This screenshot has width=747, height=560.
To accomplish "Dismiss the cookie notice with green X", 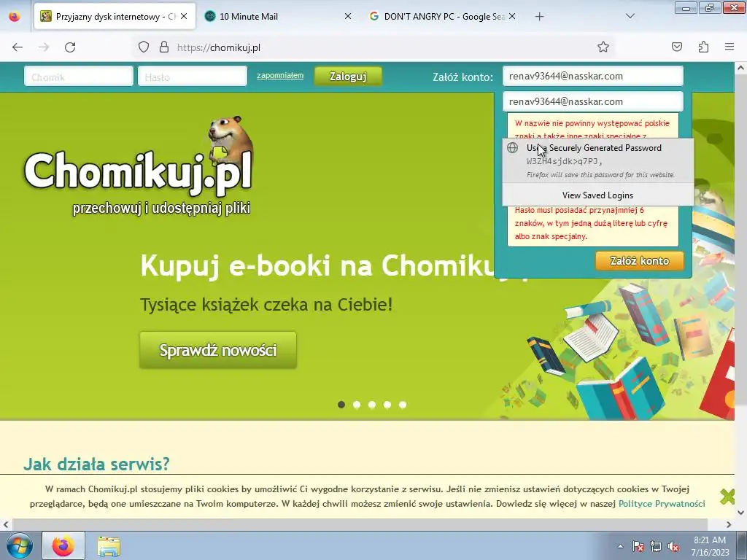I will tap(727, 497).
